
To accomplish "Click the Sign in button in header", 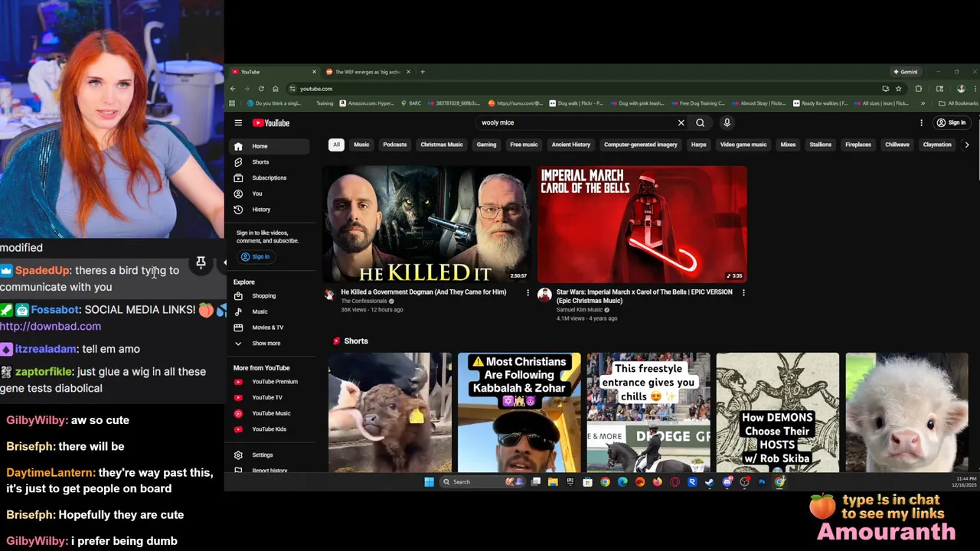I will click(x=951, y=122).
